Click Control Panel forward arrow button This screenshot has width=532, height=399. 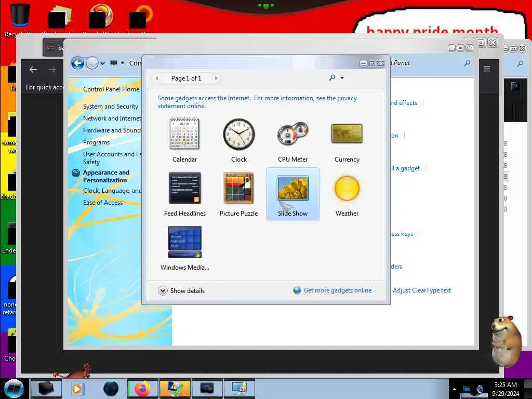[x=91, y=63]
